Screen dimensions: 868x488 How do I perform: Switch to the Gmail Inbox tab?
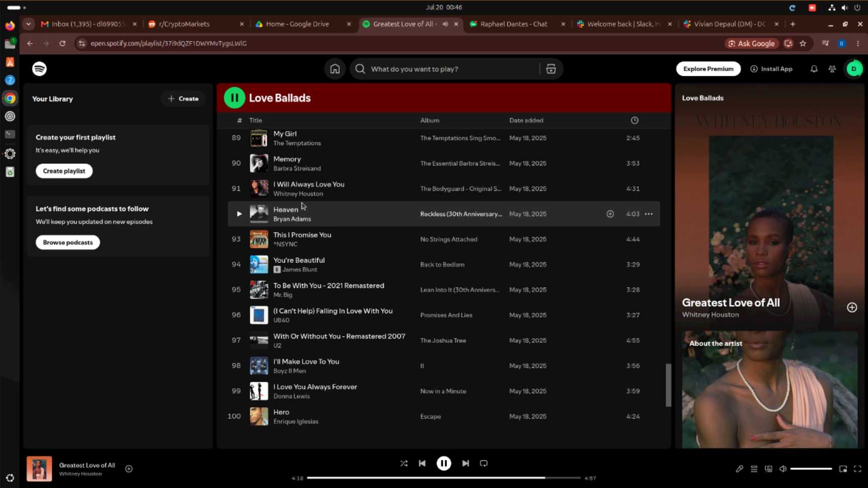click(89, 24)
